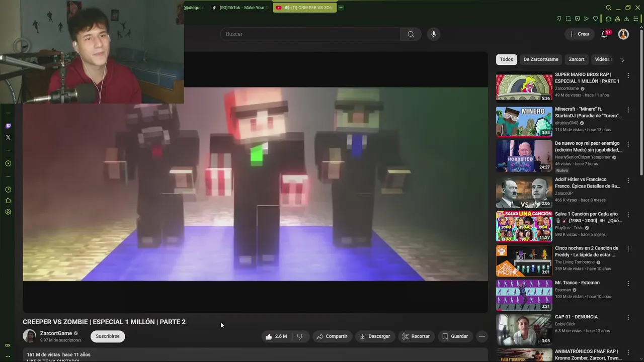Open browsing history from the sidebar clock

click(8, 190)
